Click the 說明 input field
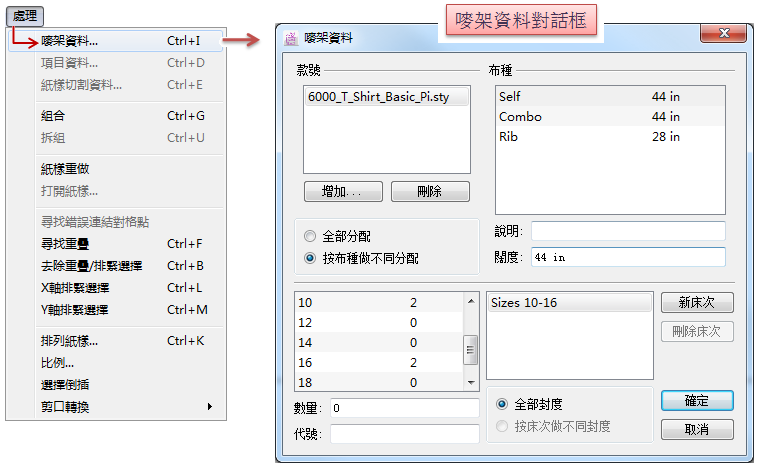This screenshot has height=465, width=758. coord(628,231)
